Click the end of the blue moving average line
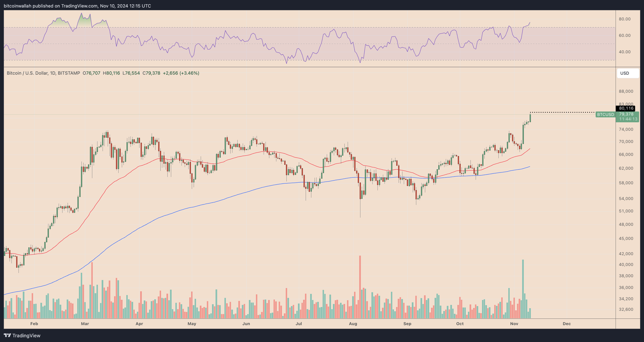The height and width of the screenshot is (342, 644). pyautogui.click(x=529, y=167)
